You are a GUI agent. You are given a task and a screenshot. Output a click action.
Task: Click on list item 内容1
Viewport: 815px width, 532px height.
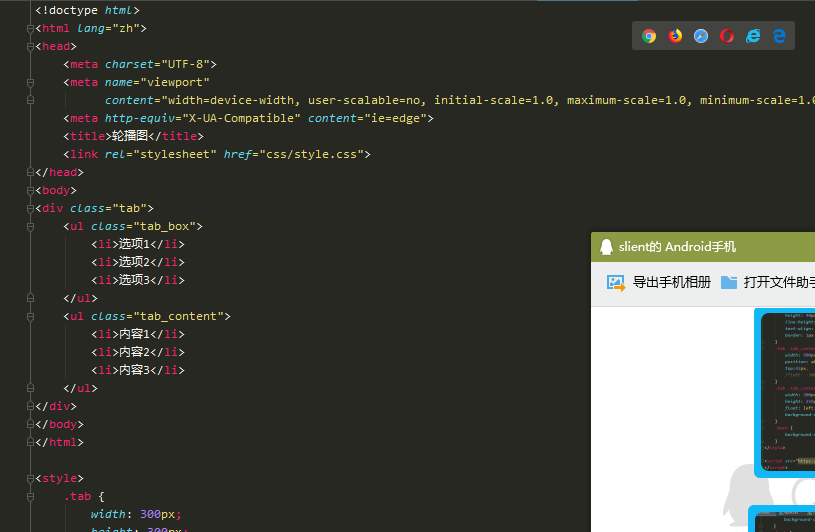(x=134, y=334)
